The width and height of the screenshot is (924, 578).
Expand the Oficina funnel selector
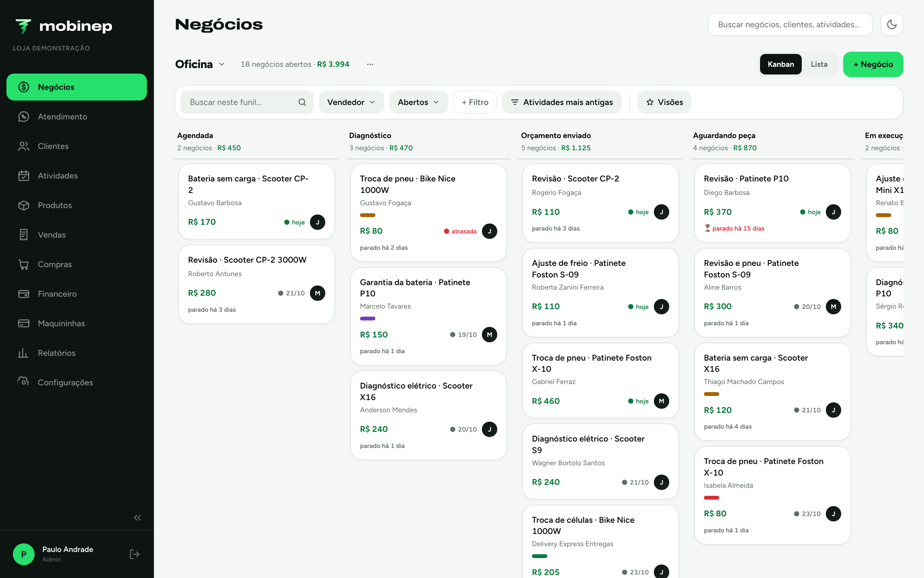pyautogui.click(x=200, y=64)
